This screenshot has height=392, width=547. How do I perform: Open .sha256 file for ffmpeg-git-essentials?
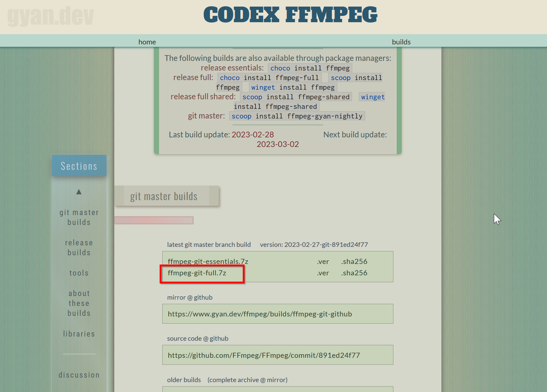click(354, 262)
